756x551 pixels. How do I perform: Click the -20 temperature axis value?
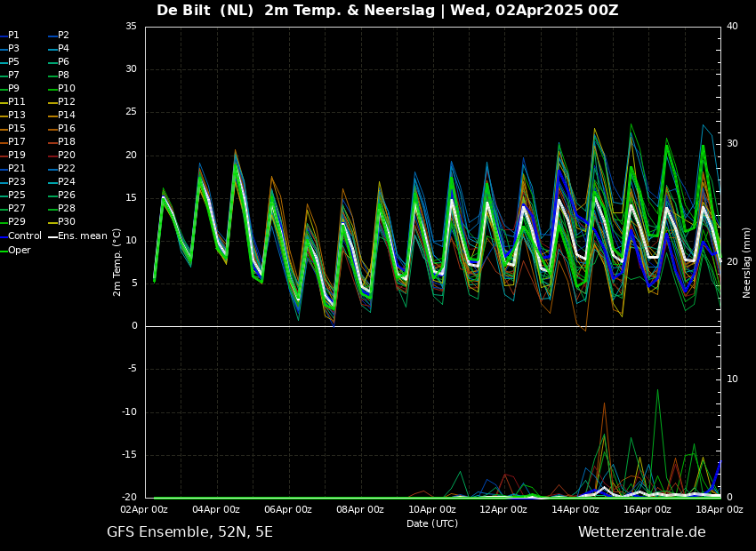(130, 498)
